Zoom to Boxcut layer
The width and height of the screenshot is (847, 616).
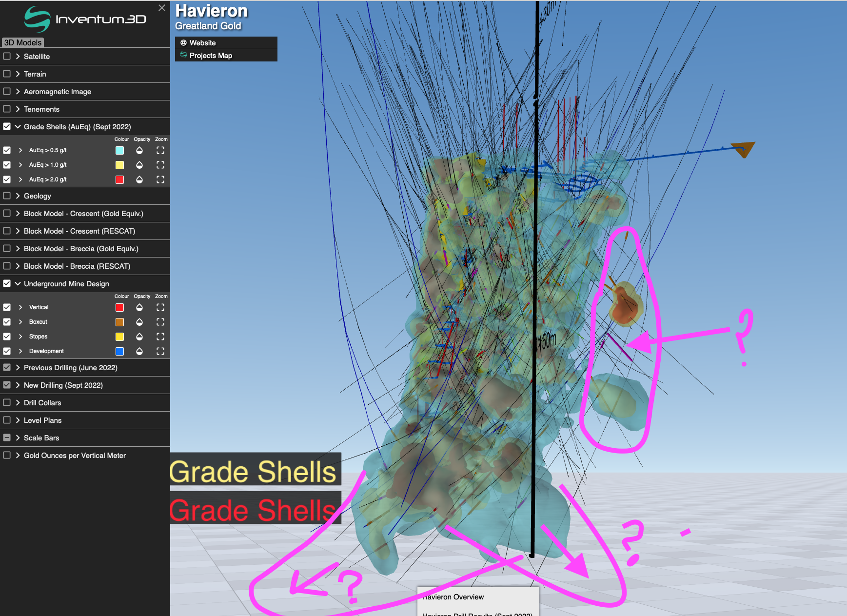[x=160, y=322]
